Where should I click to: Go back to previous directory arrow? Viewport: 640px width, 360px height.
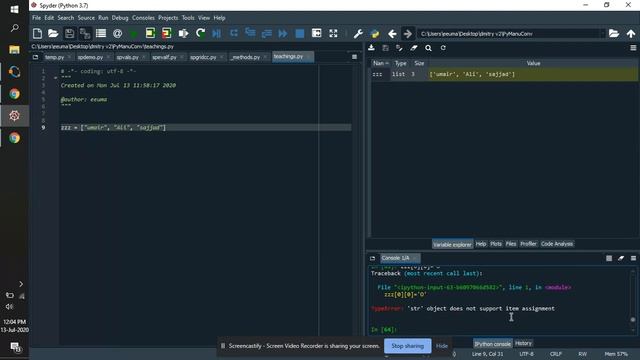point(392,33)
